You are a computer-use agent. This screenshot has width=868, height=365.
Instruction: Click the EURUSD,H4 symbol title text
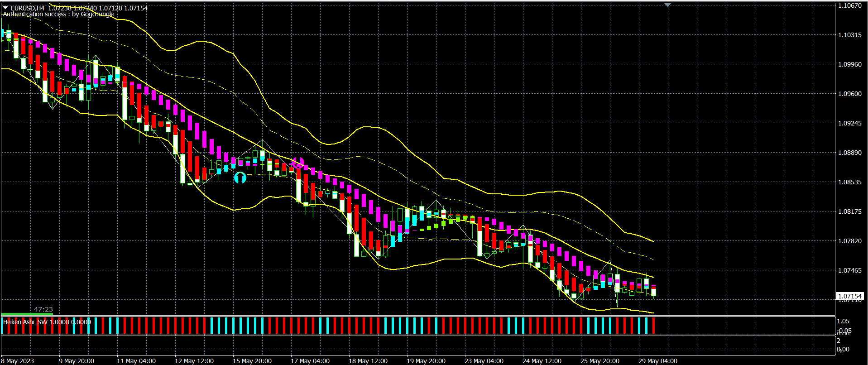point(28,8)
